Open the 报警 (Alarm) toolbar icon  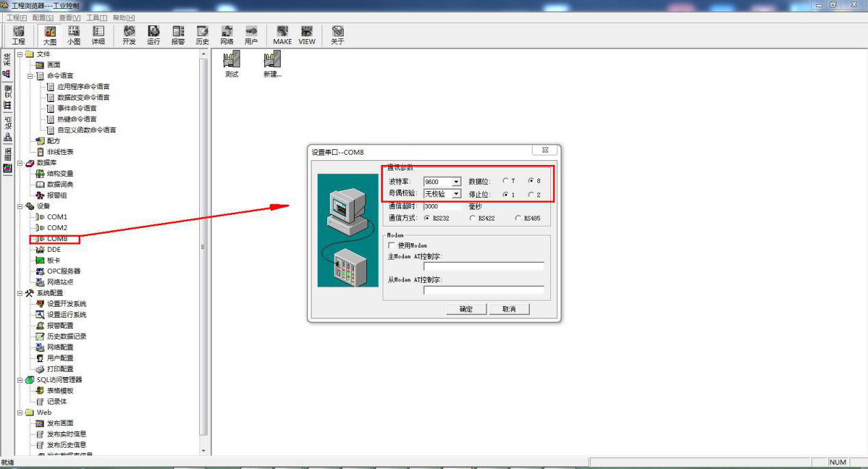pyautogui.click(x=178, y=35)
